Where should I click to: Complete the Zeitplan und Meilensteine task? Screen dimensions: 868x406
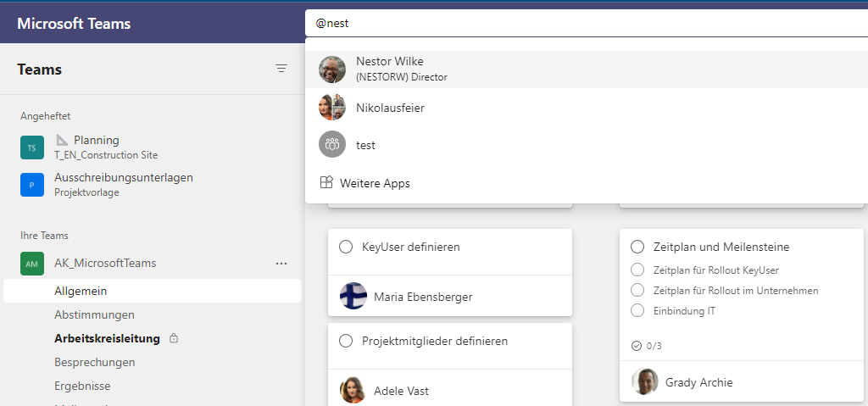(637, 247)
